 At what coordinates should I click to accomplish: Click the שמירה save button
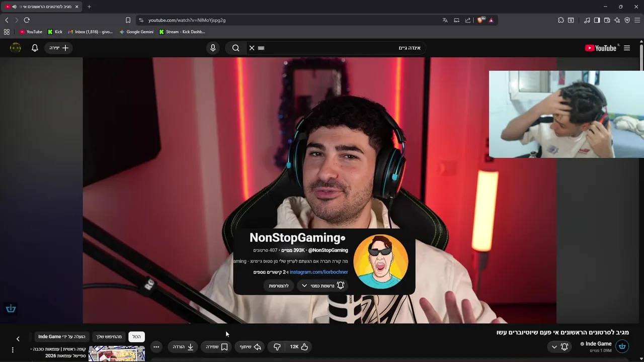(217, 347)
